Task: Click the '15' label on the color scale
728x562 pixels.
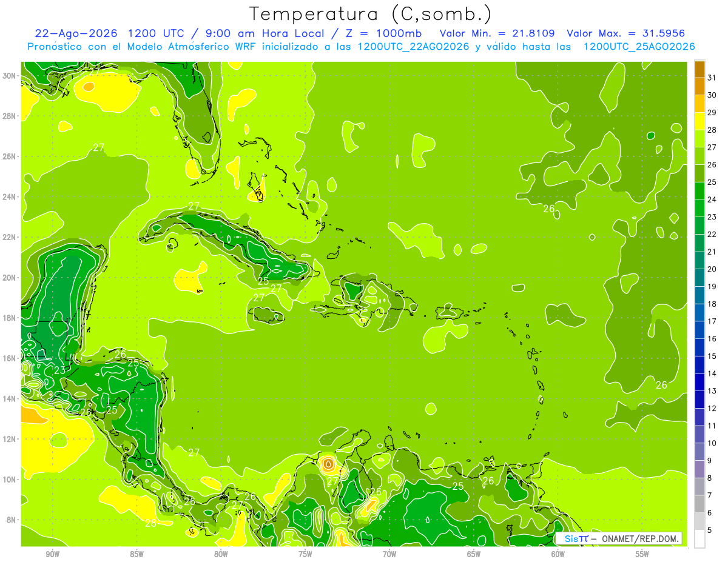Action: click(x=712, y=356)
